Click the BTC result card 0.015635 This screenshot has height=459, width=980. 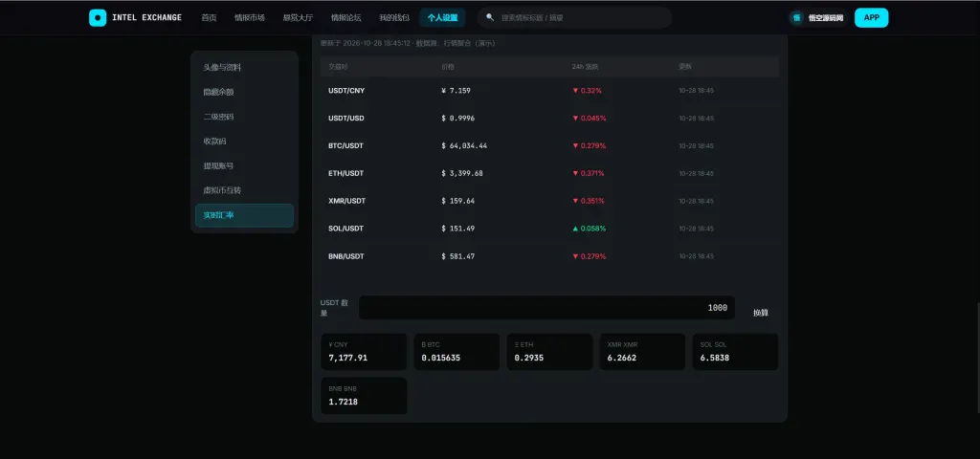[457, 352]
